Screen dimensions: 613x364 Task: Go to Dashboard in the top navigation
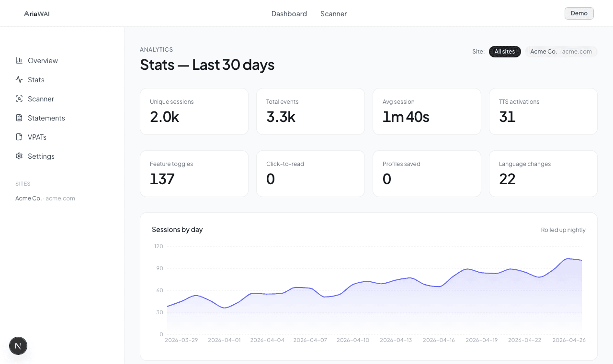pyautogui.click(x=289, y=13)
